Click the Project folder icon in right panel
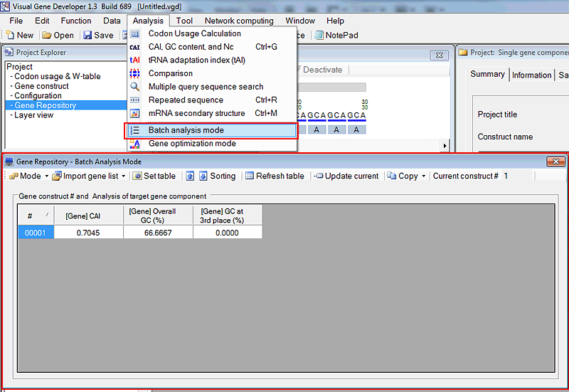The image size is (569, 392). (x=463, y=52)
